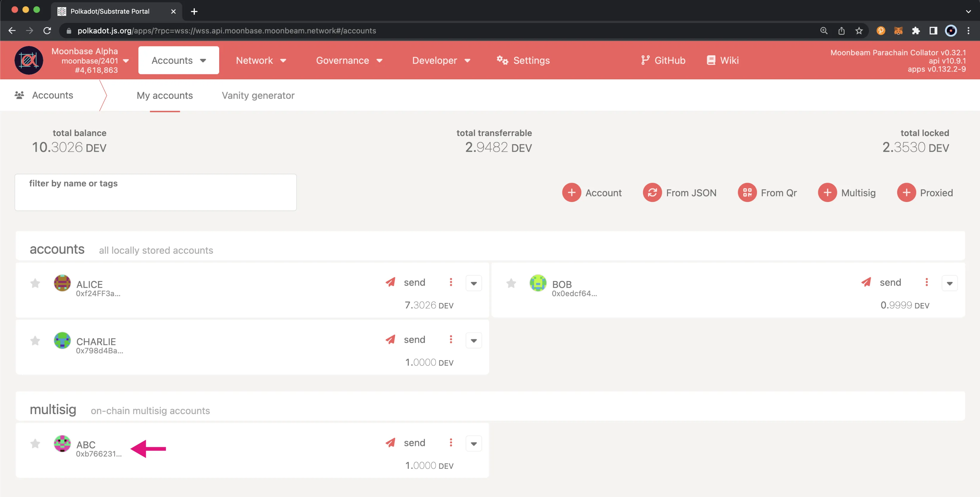The height and width of the screenshot is (497, 980).
Task: Select the My accounts tab
Action: click(x=165, y=95)
